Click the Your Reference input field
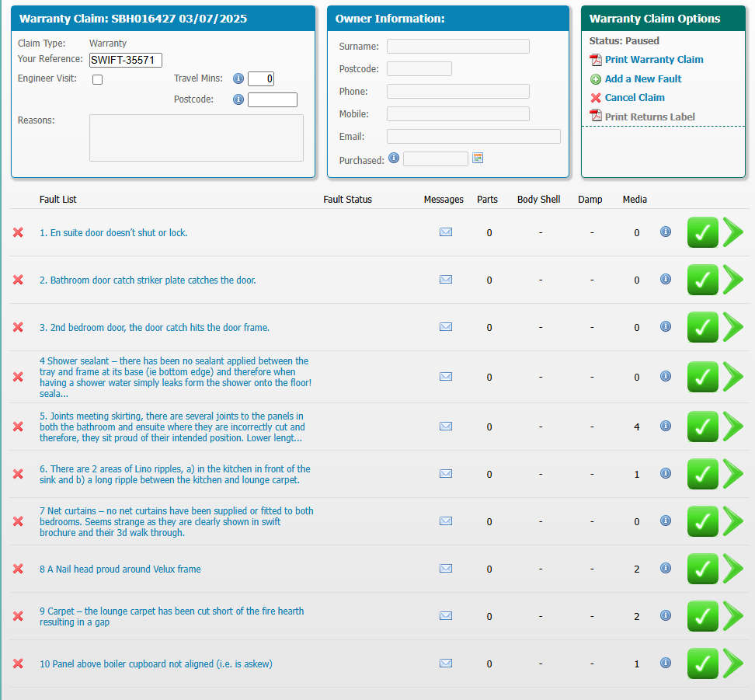 pyautogui.click(x=126, y=60)
